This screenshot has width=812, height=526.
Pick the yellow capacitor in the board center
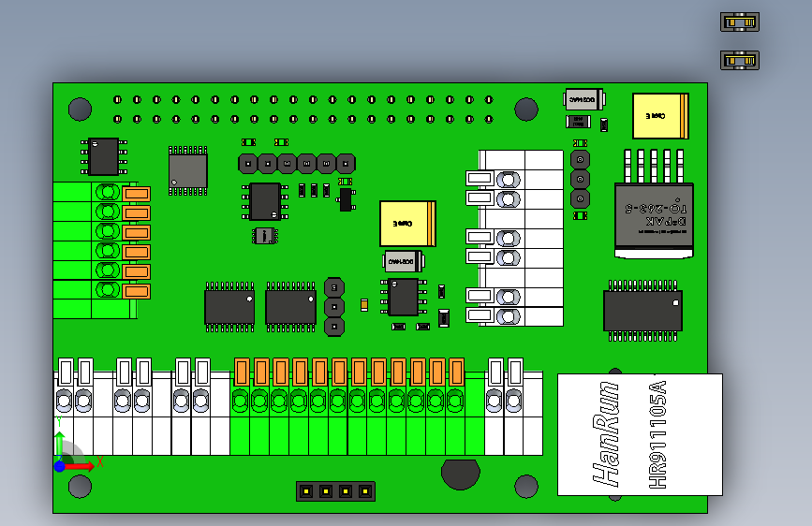point(407,224)
